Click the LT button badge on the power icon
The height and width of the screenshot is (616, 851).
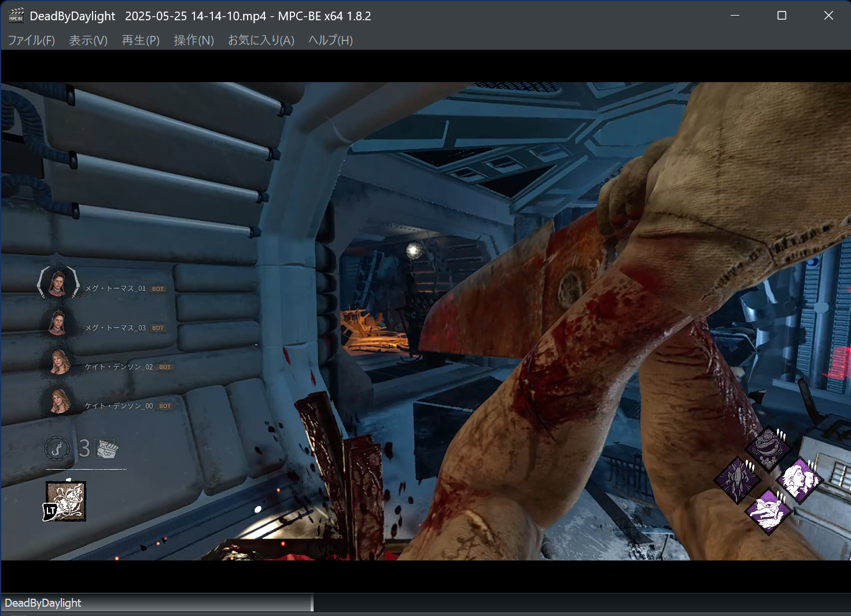pyautogui.click(x=51, y=511)
